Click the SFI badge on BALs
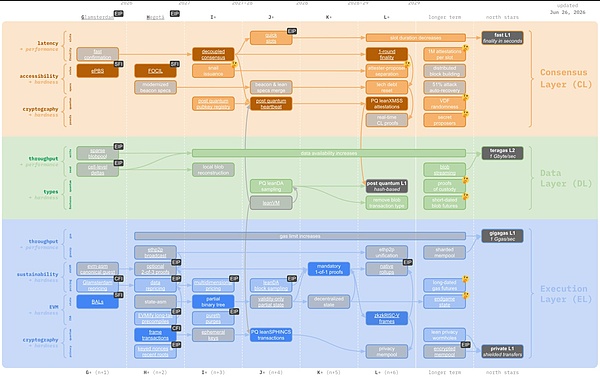The width and height of the screenshot is (600, 377). coord(119,295)
